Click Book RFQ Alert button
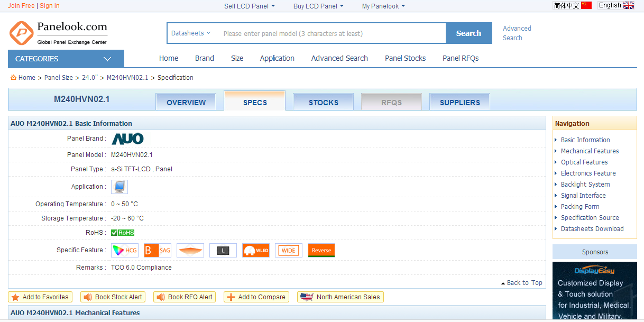644x322 pixels. pyautogui.click(x=185, y=297)
